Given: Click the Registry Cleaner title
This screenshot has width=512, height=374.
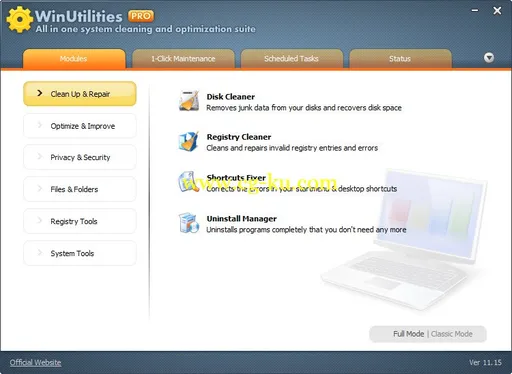Looking at the screenshot, I should pos(239,137).
